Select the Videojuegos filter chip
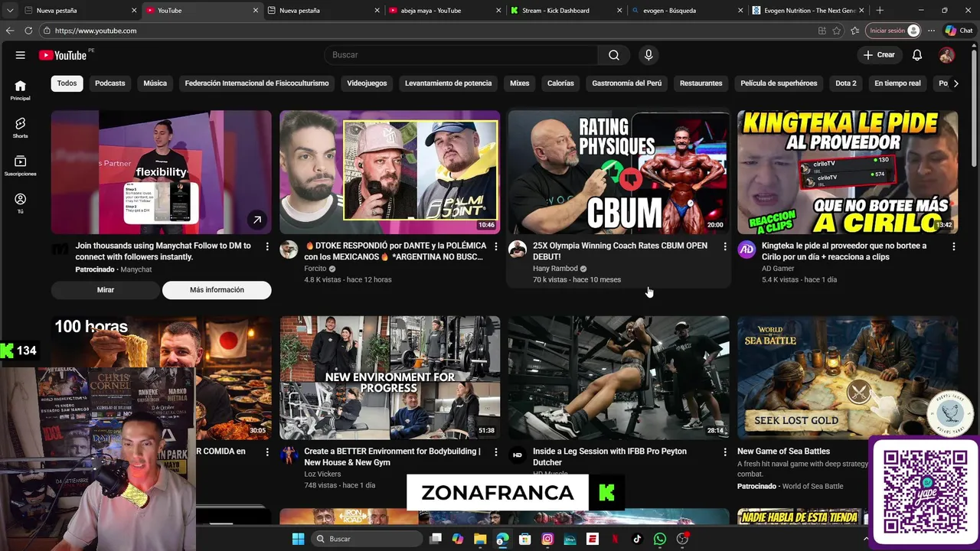 [x=367, y=83]
